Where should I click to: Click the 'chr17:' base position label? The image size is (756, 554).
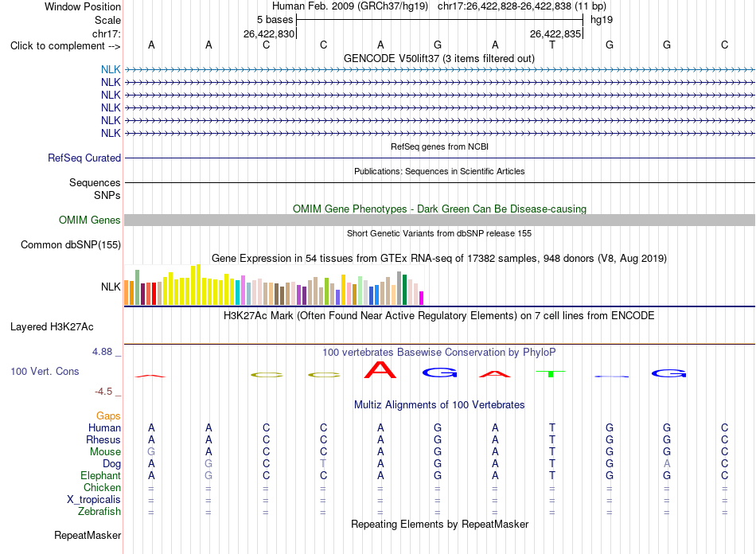[106, 33]
